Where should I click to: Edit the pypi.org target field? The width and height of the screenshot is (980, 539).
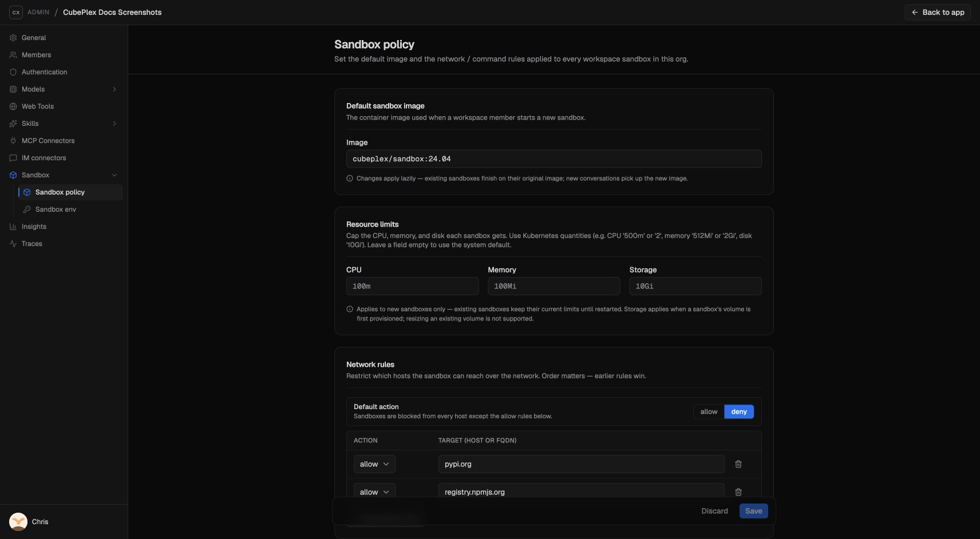(581, 464)
